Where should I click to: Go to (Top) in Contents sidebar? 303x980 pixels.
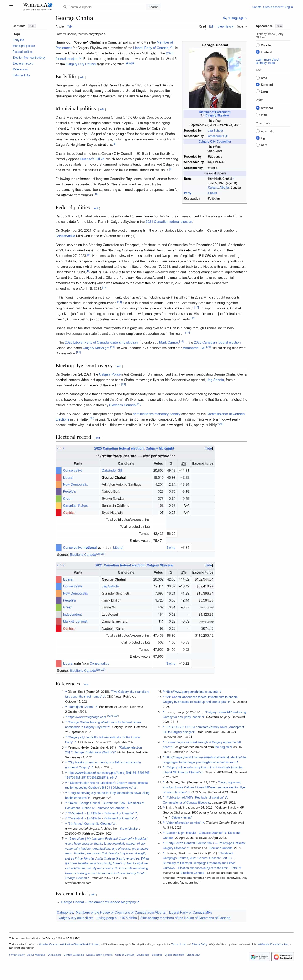click(16, 34)
